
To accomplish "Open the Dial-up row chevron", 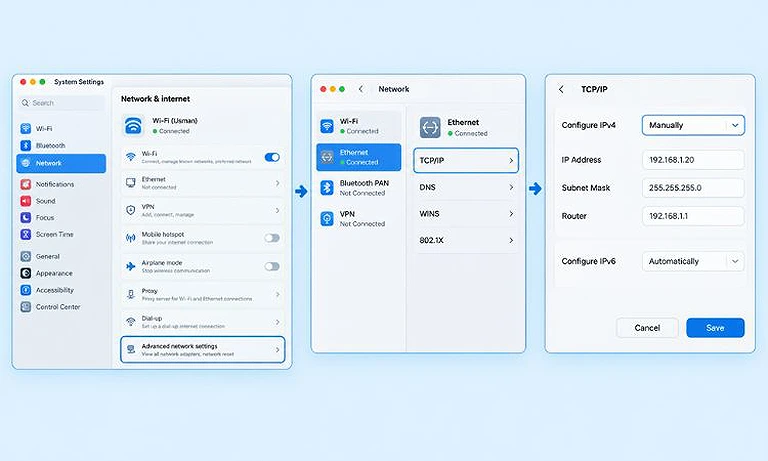I will 278,322.
